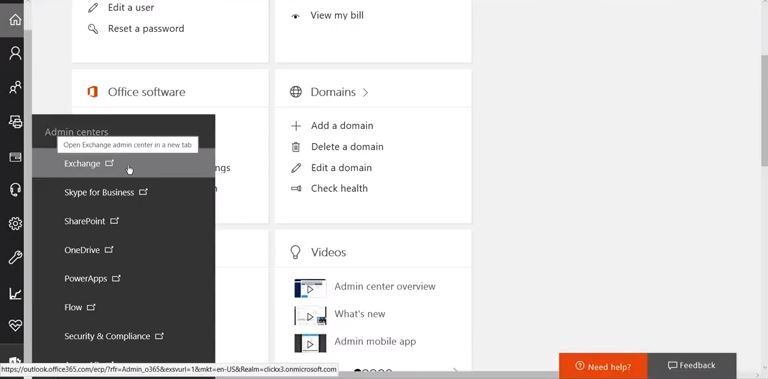
Task: Click Check health link
Action: pyautogui.click(x=339, y=189)
